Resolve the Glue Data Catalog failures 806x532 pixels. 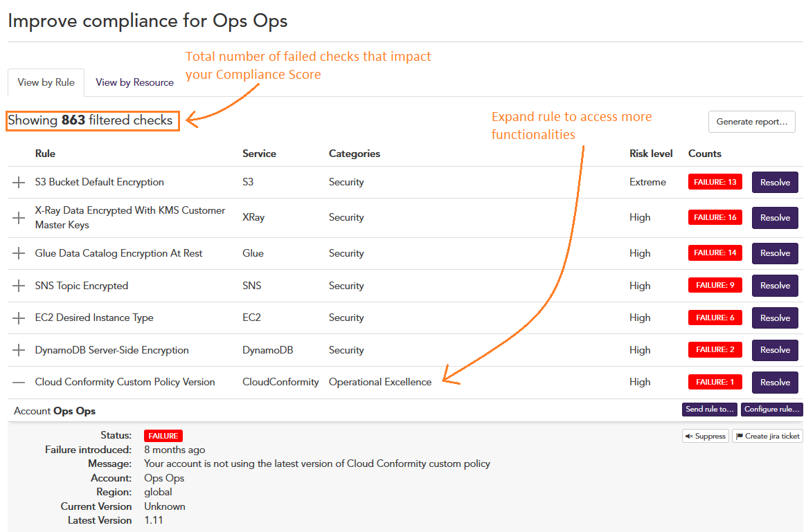tap(775, 253)
